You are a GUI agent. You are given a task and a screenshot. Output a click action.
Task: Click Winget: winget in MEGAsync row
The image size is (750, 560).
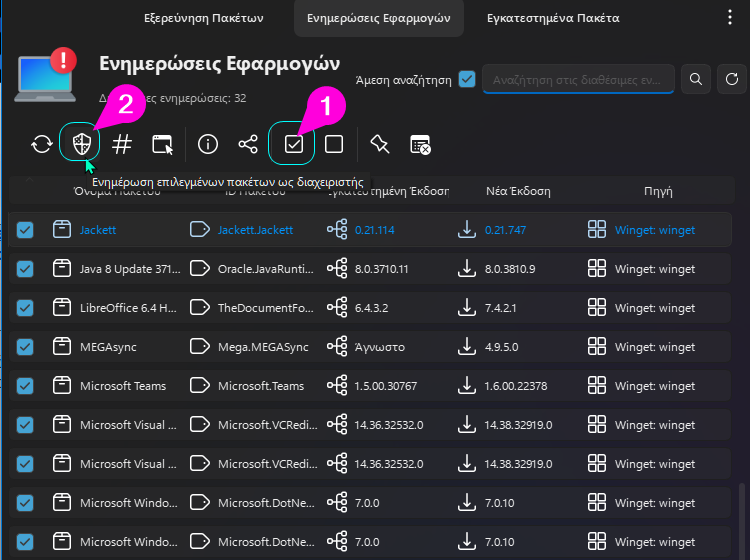click(655, 347)
